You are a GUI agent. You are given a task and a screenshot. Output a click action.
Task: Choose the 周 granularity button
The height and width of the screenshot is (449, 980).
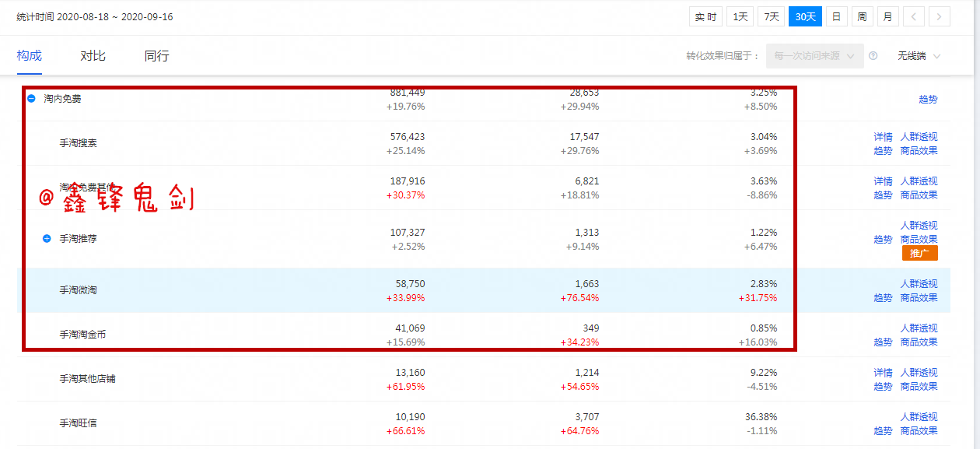click(862, 16)
